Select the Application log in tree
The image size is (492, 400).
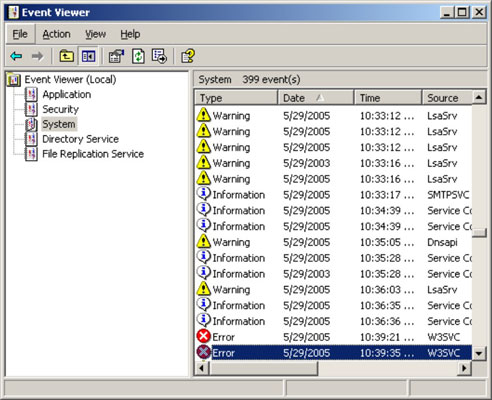pyautogui.click(x=67, y=95)
